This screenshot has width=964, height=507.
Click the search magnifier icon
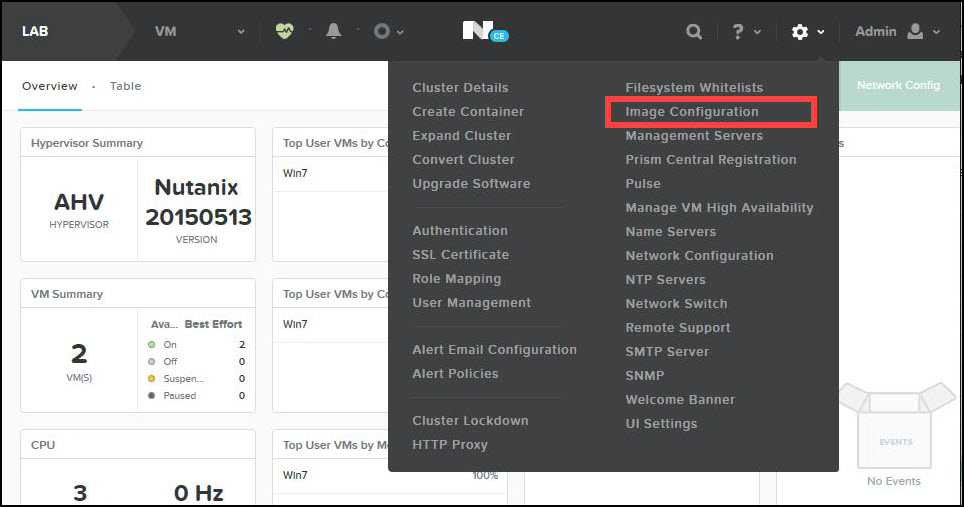tap(693, 32)
